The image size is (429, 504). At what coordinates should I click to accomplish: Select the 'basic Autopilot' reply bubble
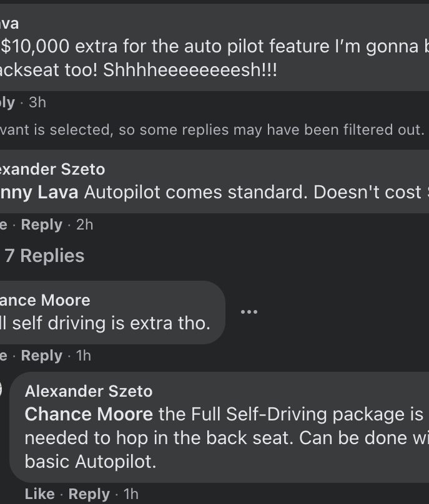click(219, 427)
